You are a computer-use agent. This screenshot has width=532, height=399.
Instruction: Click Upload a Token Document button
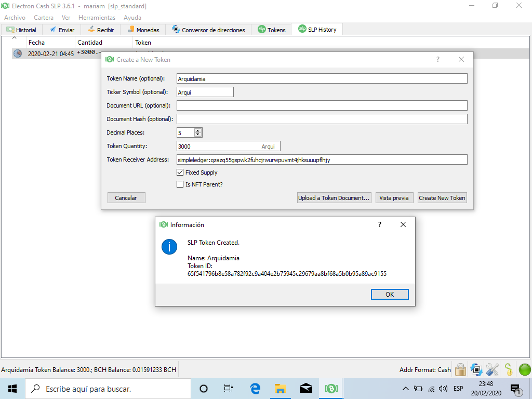tap(334, 198)
